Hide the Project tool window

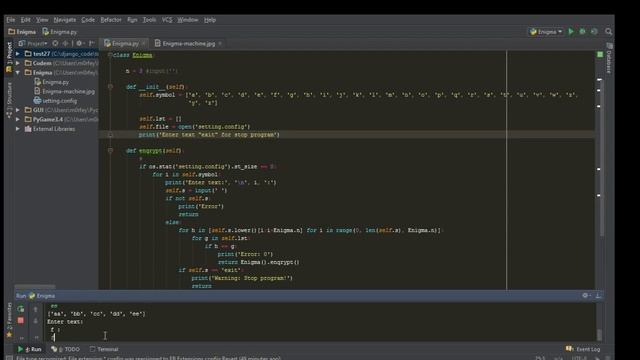pos(92,43)
